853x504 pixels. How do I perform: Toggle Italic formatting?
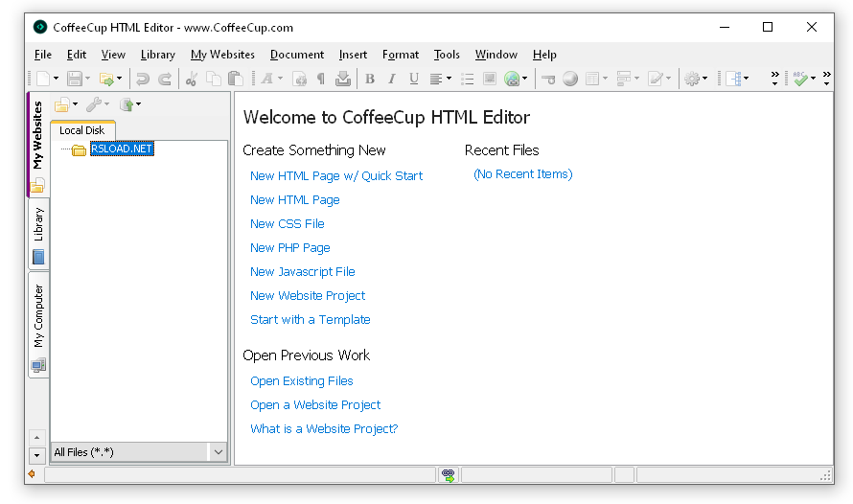click(x=391, y=79)
